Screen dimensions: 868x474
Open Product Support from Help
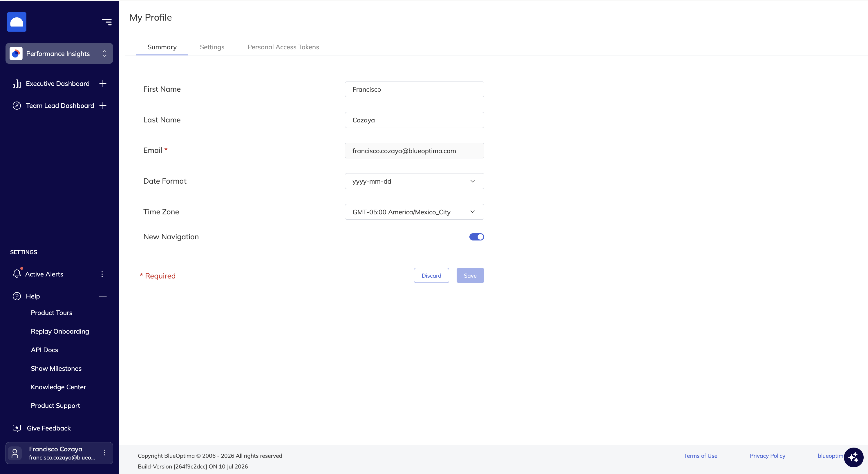point(55,406)
